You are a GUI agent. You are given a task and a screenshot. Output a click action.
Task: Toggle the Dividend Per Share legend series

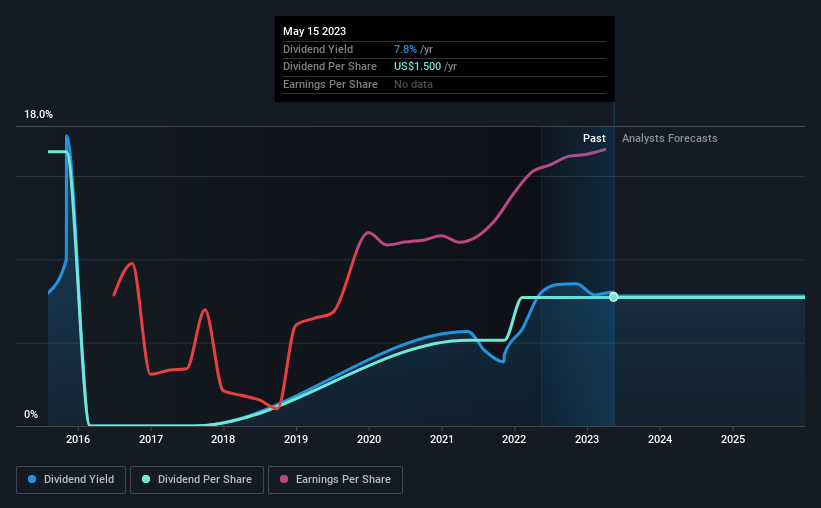[197, 480]
